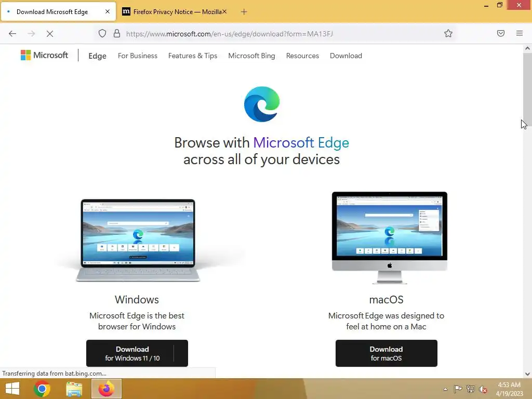The width and height of the screenshot is (532, 399).
Task: Open Download navigation item
Action: pos(345,56)
